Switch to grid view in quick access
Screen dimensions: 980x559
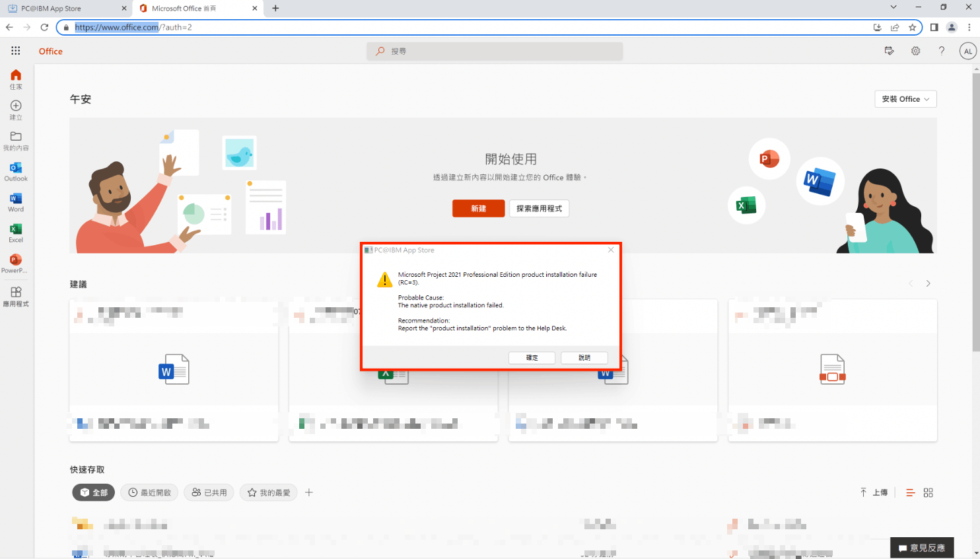pyautogui.click(x=928, y=493)
